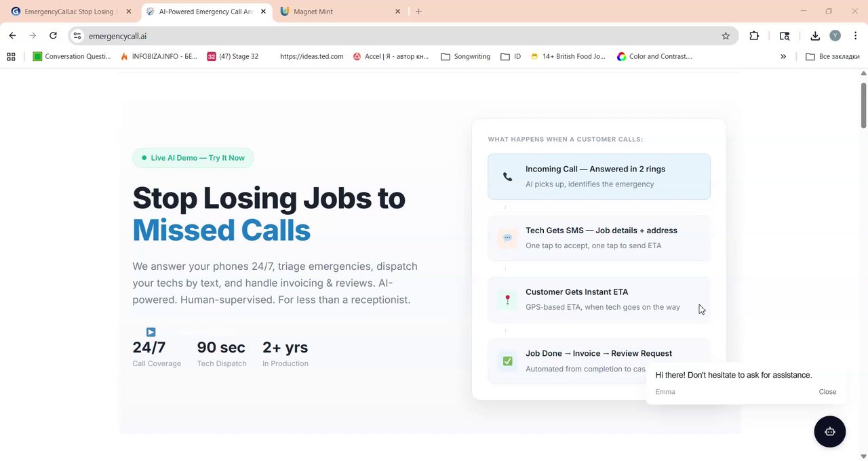This screenshot has height=461, width=868.
Task: Click the phone icon on Incoming Call step
Action: coord(507,177)
